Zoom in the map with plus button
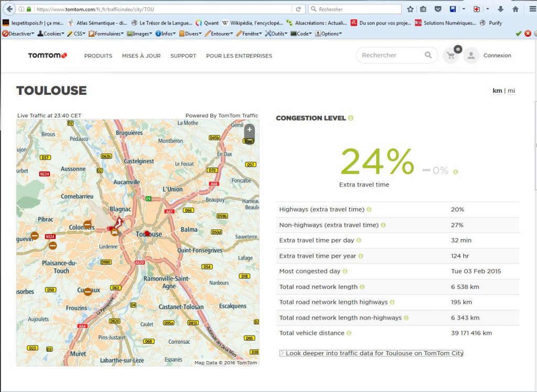Screen dimensions: 537x392 pyautogui.click(x=250, y=129)
